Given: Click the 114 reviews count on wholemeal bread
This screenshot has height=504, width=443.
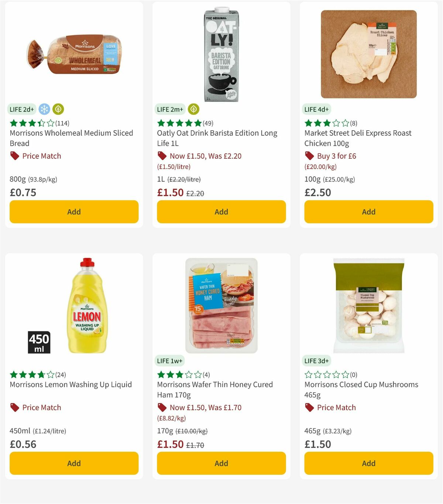Looking at the screenshot, I should click(62, 123).
